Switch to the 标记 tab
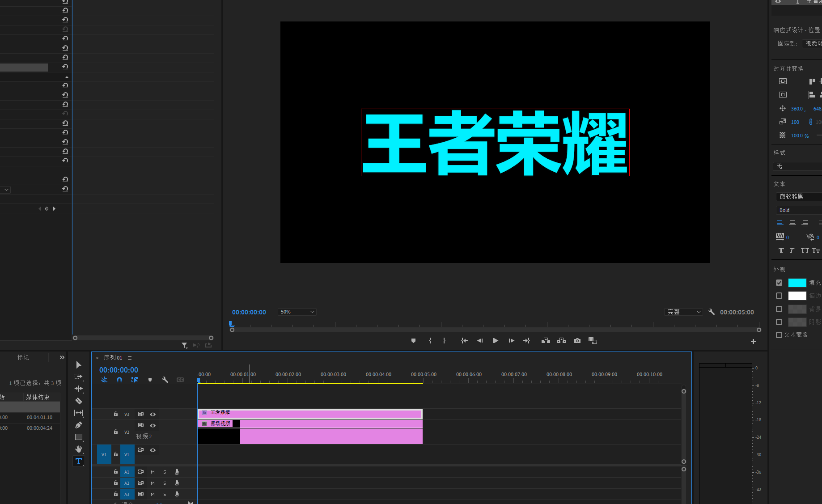822x504 pixels. (x=23, y=357)
